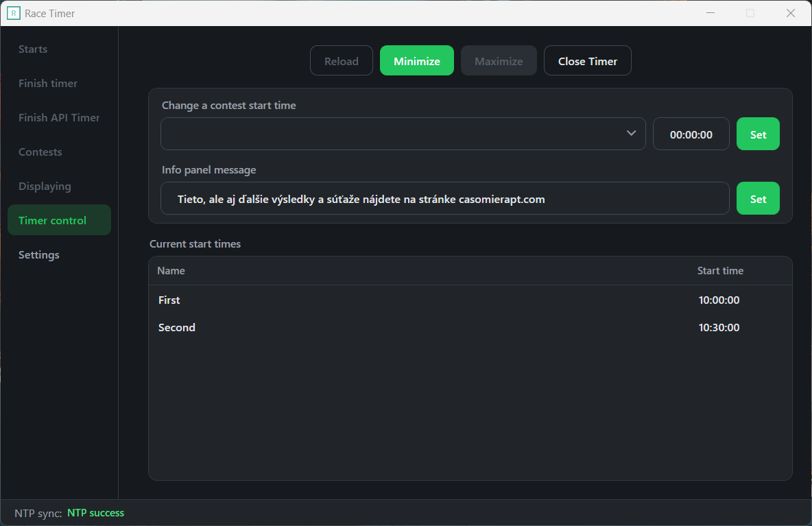Image resolution: width=812 pixels, height=526 pixels.
Task: Click the 10:30:00 start time value
Action: 719,328
